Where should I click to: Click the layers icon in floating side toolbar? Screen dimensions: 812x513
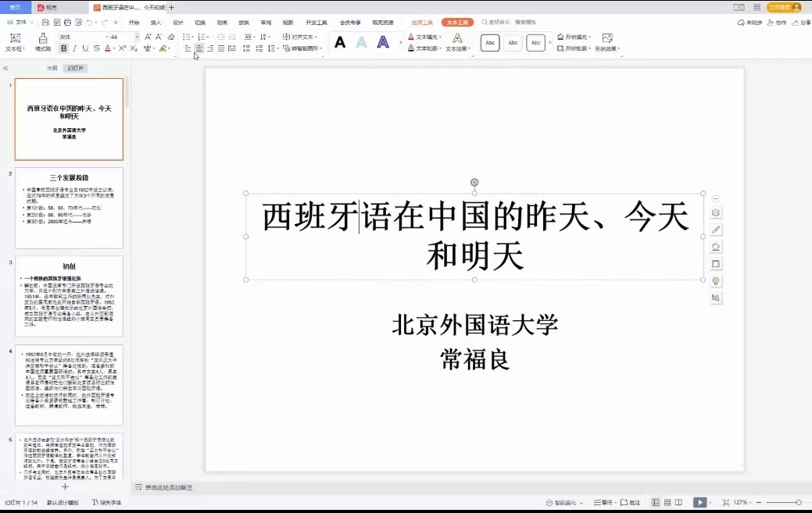[x=715, y=212]
